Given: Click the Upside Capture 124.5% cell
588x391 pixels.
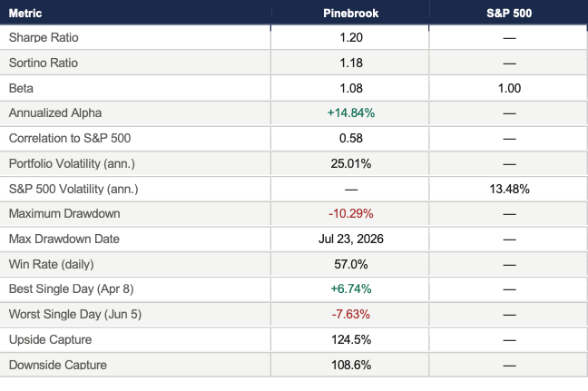Looking at the screenshot, I should point(351,339).
